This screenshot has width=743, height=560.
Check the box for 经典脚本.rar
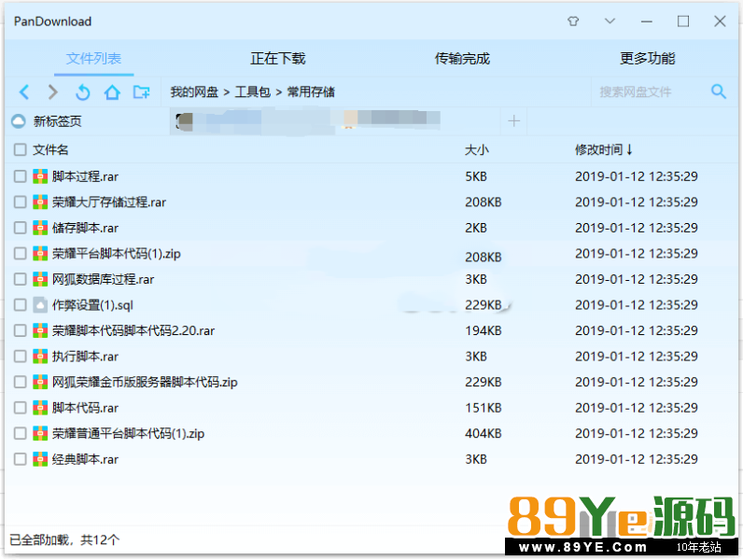(20, 459)
